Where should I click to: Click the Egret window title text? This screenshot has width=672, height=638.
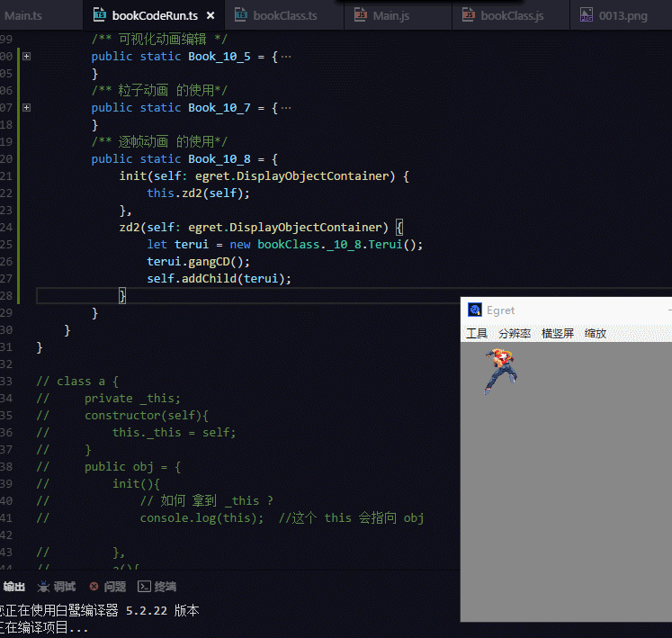pyautogui.click(x=500, y=310)
